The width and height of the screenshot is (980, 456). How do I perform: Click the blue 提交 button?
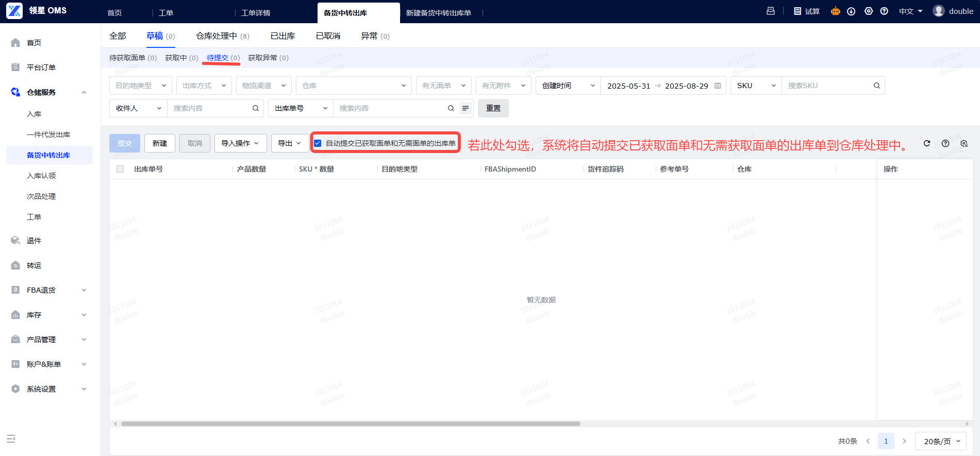click(x=125, y=143)
